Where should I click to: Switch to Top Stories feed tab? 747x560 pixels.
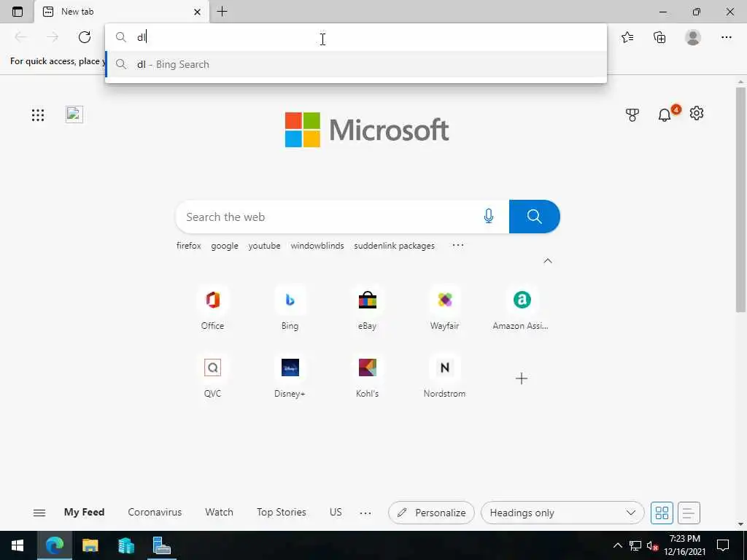point(282,513)
